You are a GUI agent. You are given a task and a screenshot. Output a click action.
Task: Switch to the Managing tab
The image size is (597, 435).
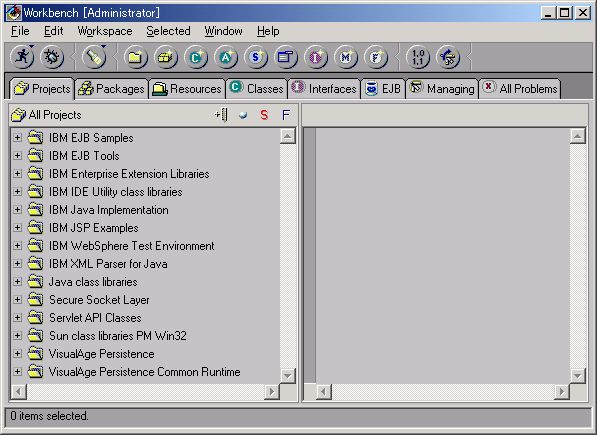(x=442, y=89)
